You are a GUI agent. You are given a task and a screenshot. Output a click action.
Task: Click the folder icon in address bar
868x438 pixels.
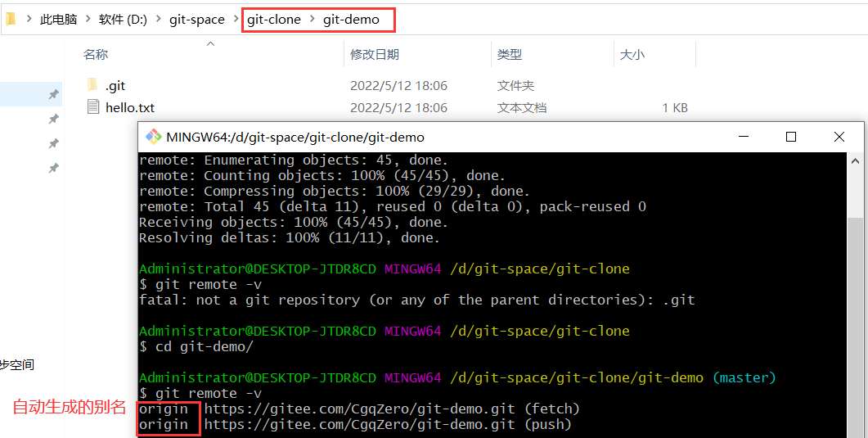pos(11,20)
